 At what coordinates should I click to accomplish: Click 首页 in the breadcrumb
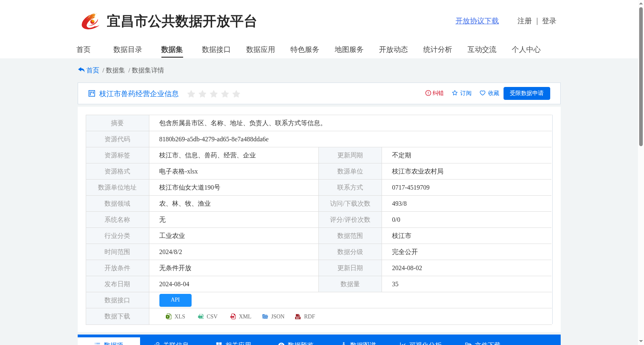pyautogui.click(x=93, y=70)
